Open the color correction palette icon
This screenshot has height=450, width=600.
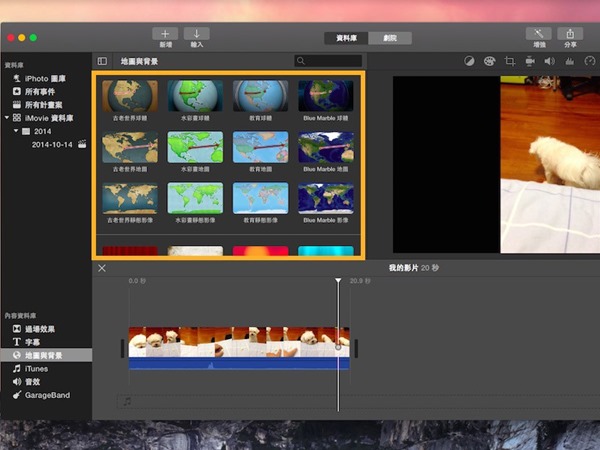point(489,61)
